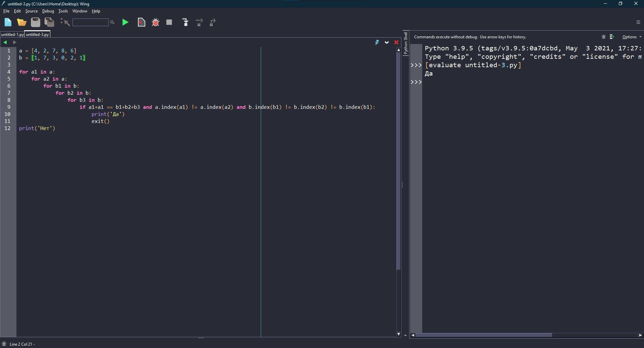This screenshot has height=348, width=644.
Task: Expand the editor file list chevron
Action: point(387,42)
